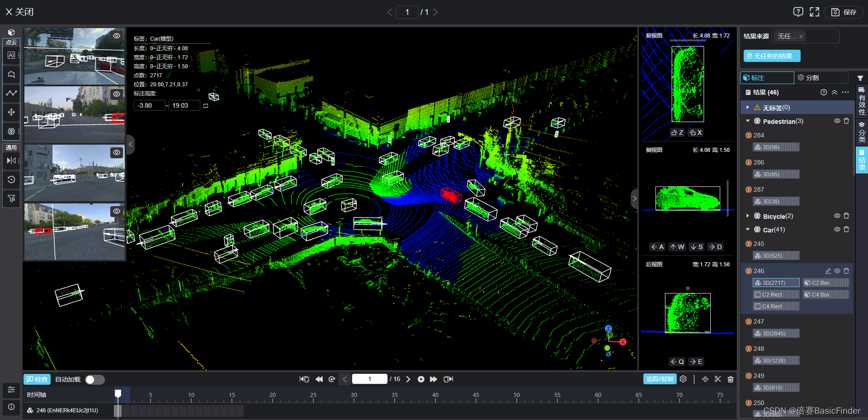Click the scissors cut icon in timeline toolbar

tap(718, 379)
